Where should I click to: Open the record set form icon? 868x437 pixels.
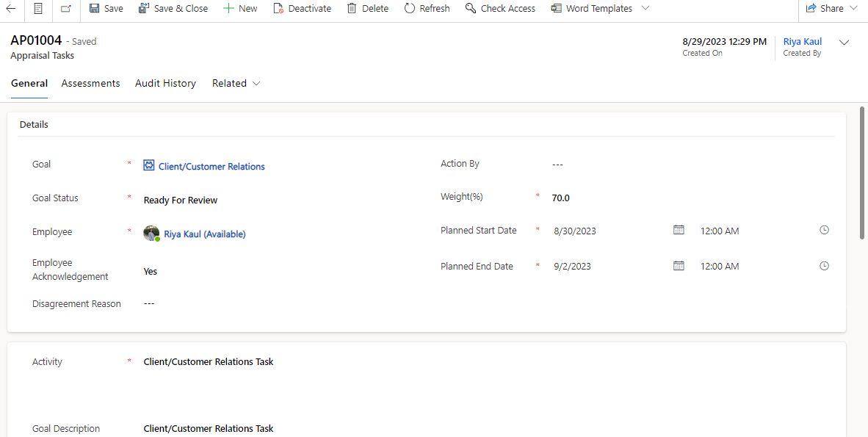pos(38,8)
